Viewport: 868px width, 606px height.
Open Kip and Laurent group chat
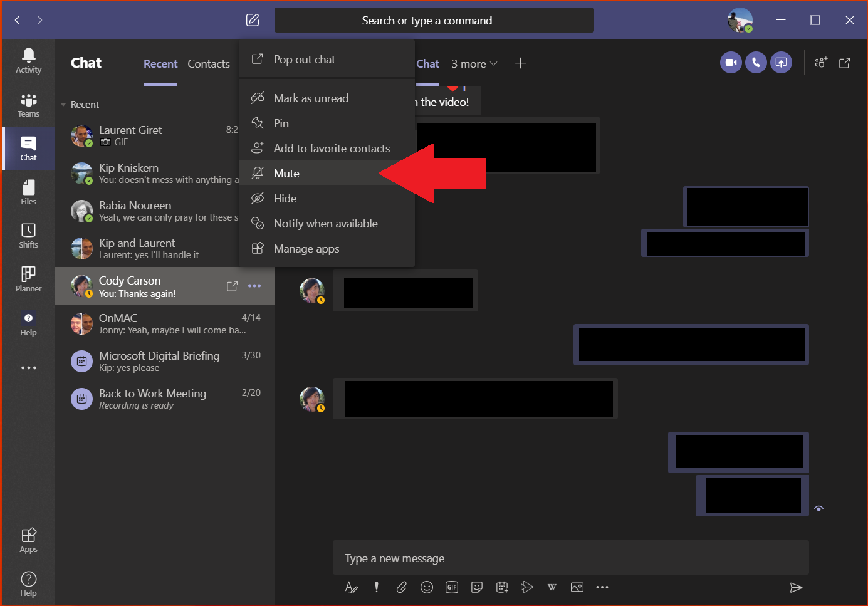click(x=165, y=248)
